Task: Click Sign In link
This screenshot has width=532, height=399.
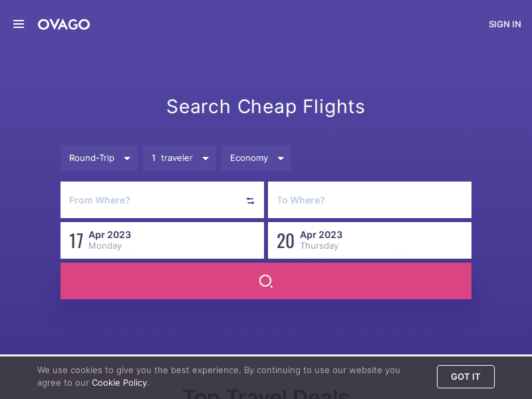Action: [505, 24]
